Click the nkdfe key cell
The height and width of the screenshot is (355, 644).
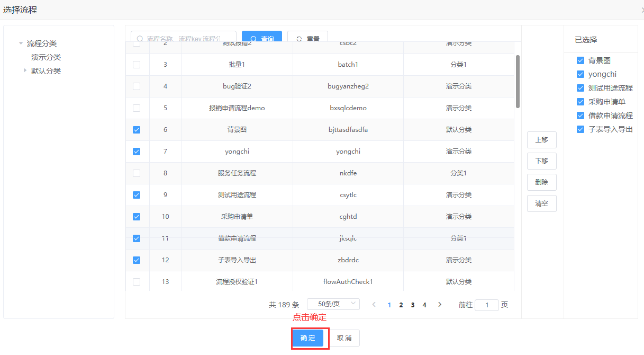(x=348, y=173)
